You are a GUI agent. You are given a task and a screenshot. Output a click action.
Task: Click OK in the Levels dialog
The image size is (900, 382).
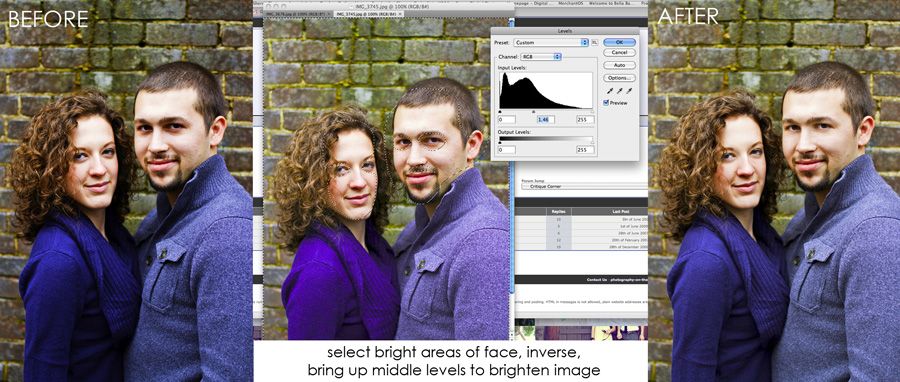(x=619, y=42)
